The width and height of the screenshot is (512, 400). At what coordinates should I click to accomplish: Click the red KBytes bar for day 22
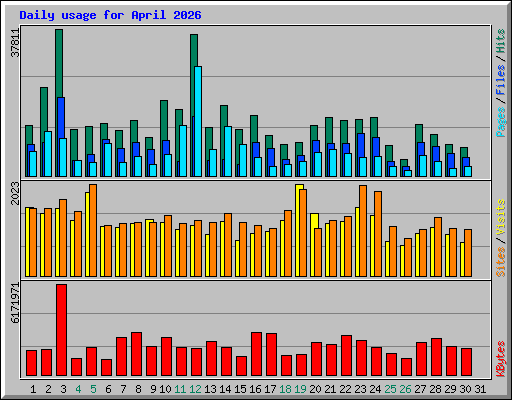pyautogui.click(x=346, y=356)
